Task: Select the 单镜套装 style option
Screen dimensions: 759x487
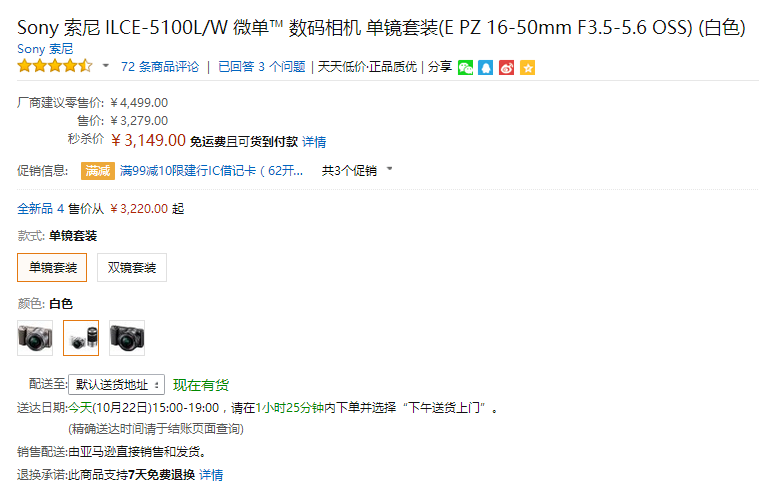Action: coord(52,267)
